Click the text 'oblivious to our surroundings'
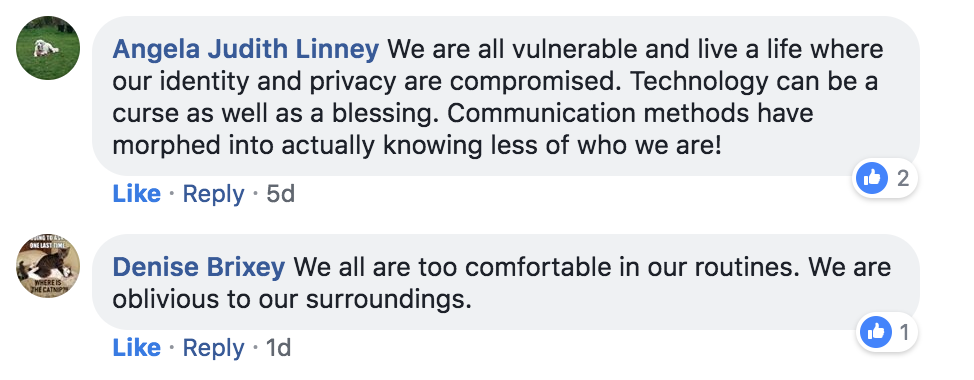Image resolution: width=974 pixels, height=380 pixels. point(289,300)
